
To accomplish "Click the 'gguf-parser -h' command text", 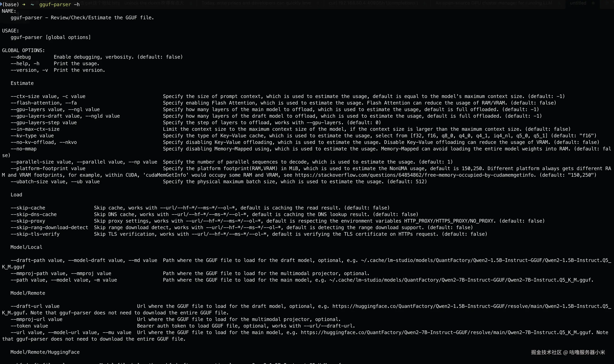I will [60, 5].
